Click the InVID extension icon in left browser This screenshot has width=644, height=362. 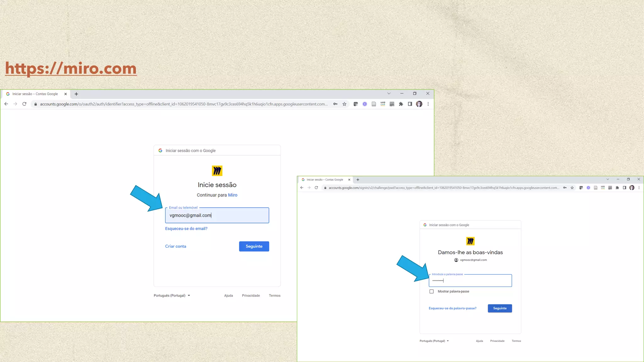pos(383,104)
